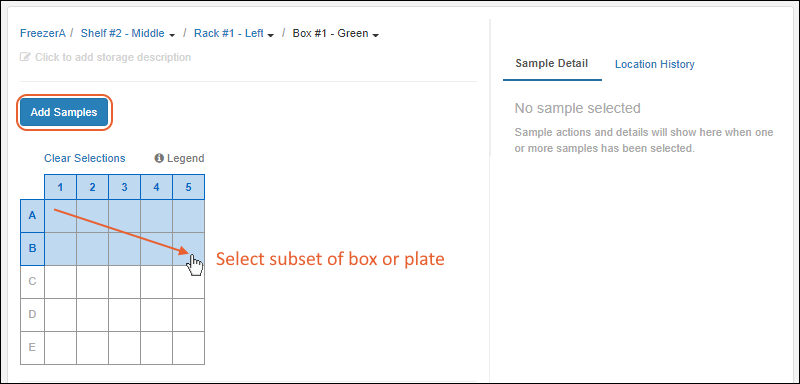Select row header A in the grid
Screen dimensions: 800x384
(32, 216)
